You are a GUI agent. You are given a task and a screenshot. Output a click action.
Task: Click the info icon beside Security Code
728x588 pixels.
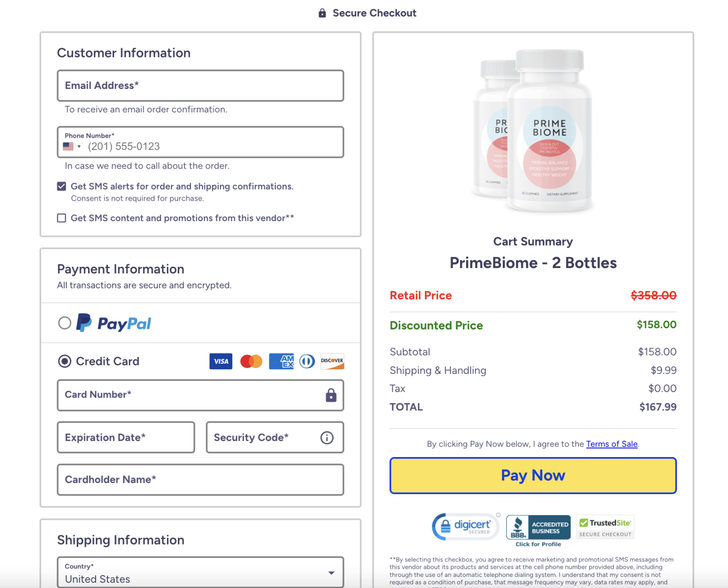tap(327, 438)
